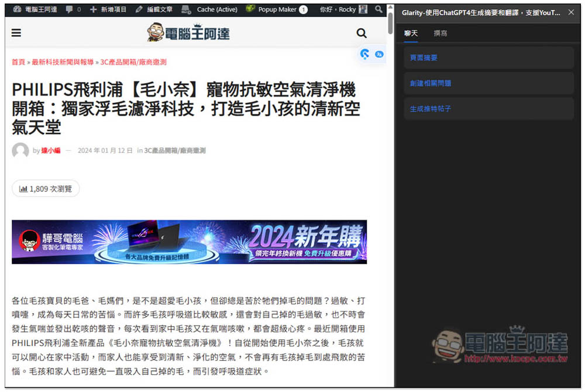This screenshot has height=392, width=585.
Task: Select the 聊天 tab
Action: point(411,33)
